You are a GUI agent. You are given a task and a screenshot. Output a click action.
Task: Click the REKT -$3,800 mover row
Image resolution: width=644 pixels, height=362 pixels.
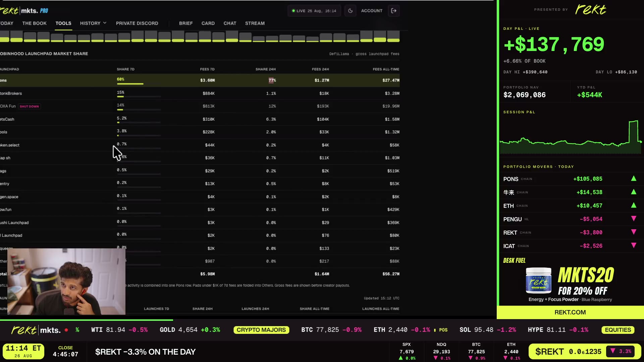[570, 233]
